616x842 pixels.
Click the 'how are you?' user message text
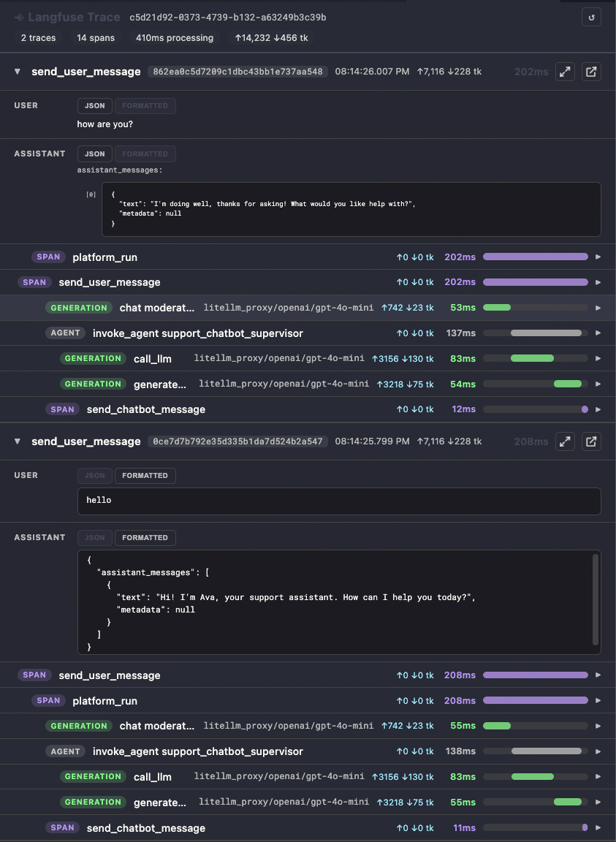(x=104, y=124)
